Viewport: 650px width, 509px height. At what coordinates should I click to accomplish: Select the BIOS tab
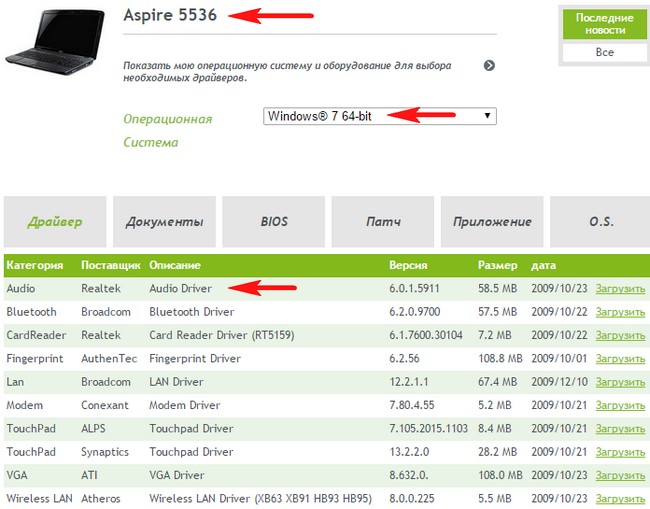pos(274,221)
